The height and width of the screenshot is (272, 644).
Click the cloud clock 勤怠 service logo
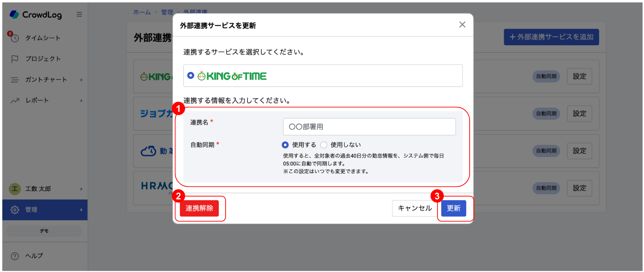pyautogui.click(x=156, y=151)
